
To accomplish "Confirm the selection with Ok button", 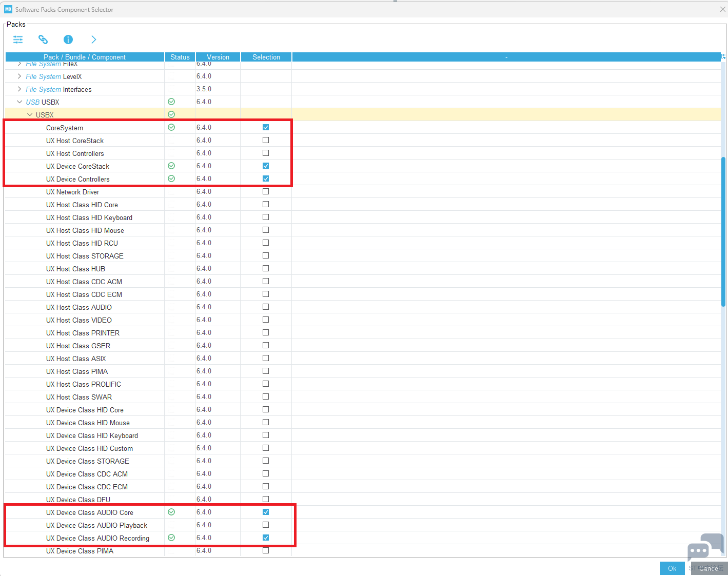I will [x=672, y=568].
